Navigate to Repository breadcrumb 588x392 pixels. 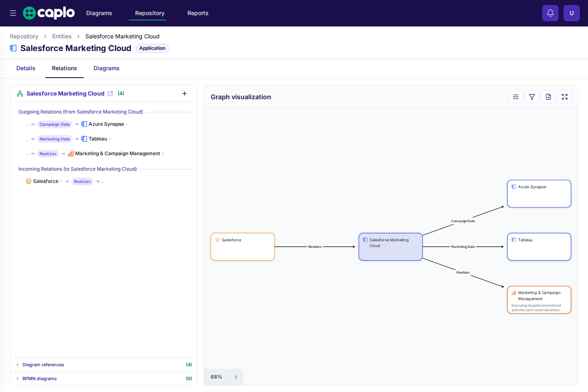(24, 36)
